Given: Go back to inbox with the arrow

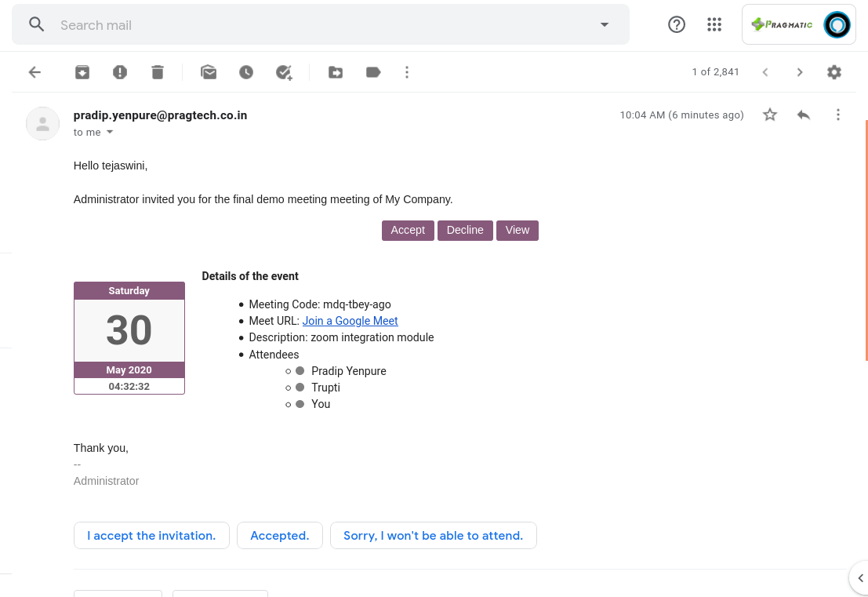Looking at the screenshot, I should (x=35, y=72).
